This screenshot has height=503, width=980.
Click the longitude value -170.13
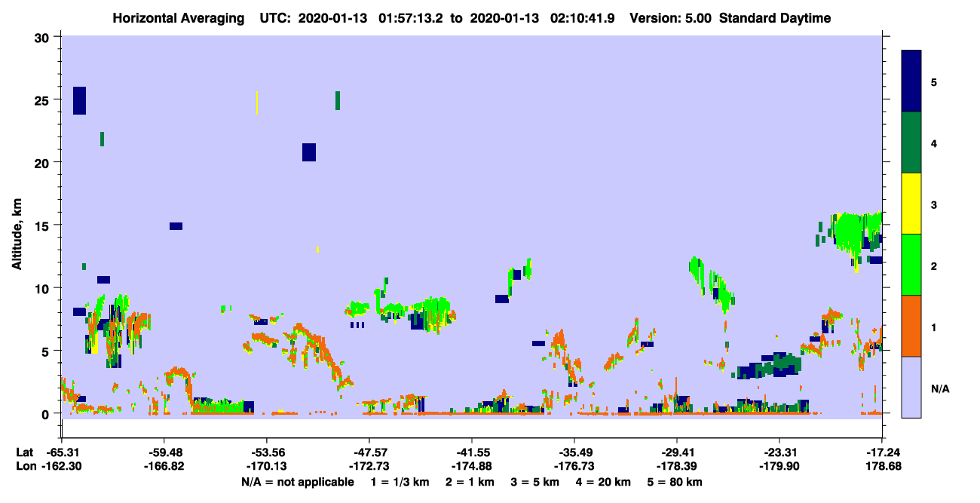coord(267,466)
